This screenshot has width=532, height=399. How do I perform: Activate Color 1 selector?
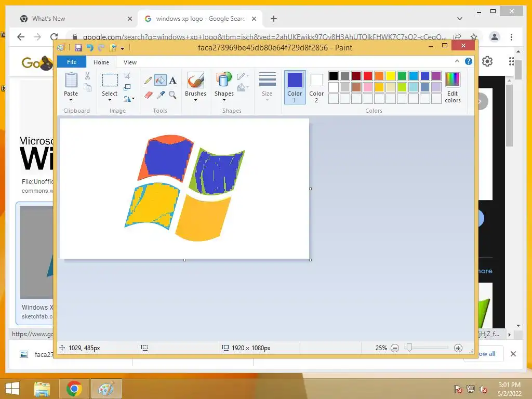click(x=295, y=87)
